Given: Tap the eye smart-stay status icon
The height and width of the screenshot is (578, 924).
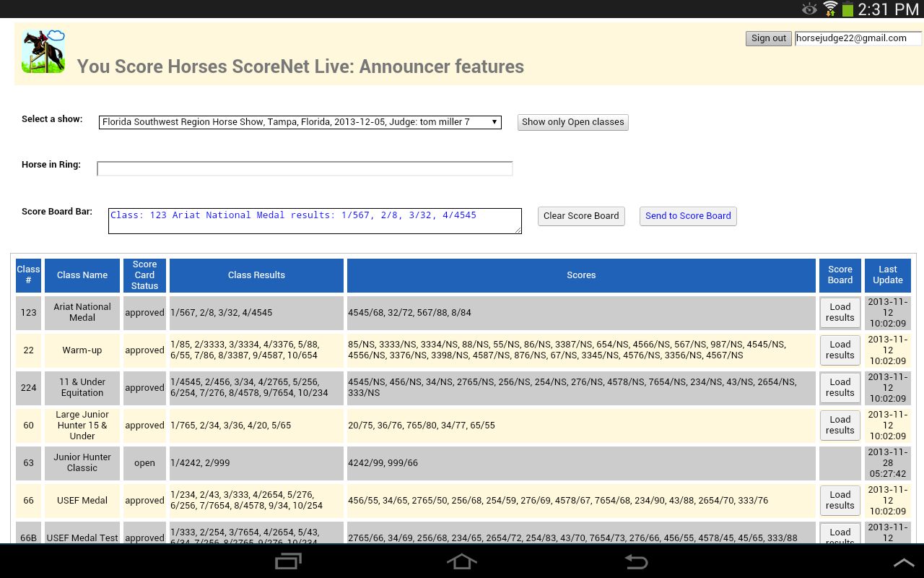Looking at the screenshot, I should [x=809, y=9].
